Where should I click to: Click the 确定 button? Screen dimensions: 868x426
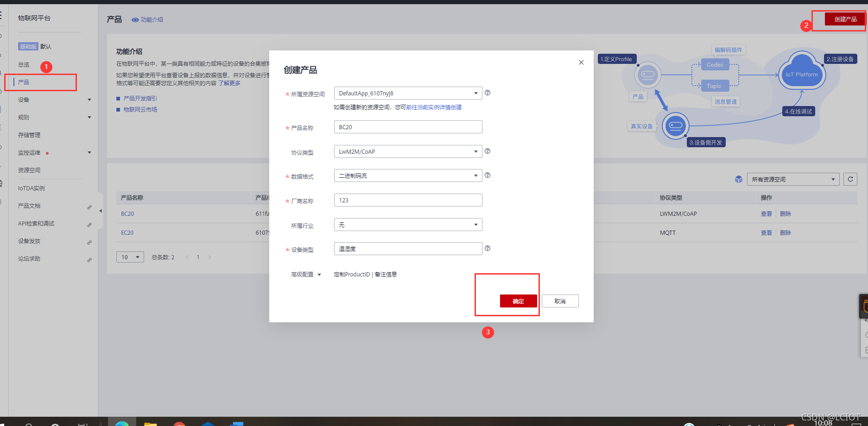coord(518,301)
